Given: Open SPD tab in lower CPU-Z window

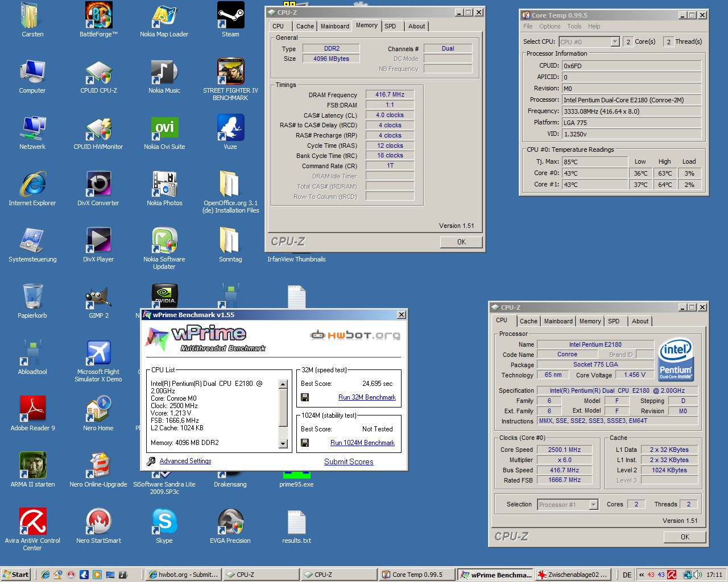Looking at the screenshot, I should click(614, 321).
